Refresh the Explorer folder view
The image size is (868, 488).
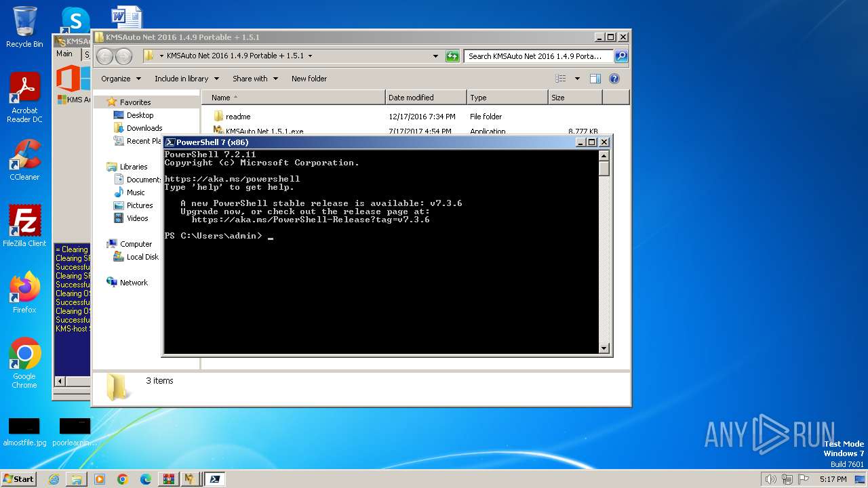452,56
